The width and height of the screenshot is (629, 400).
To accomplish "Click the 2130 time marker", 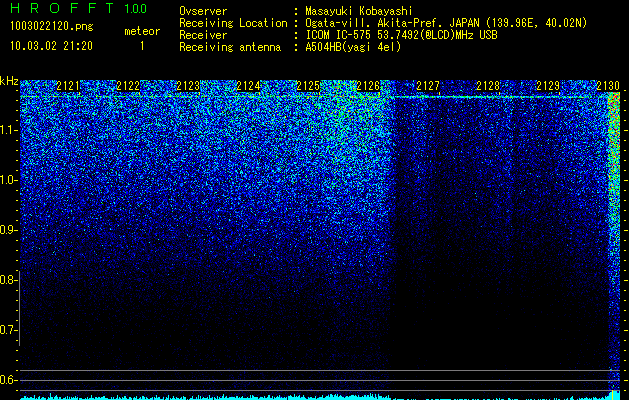I will (608, 86).
